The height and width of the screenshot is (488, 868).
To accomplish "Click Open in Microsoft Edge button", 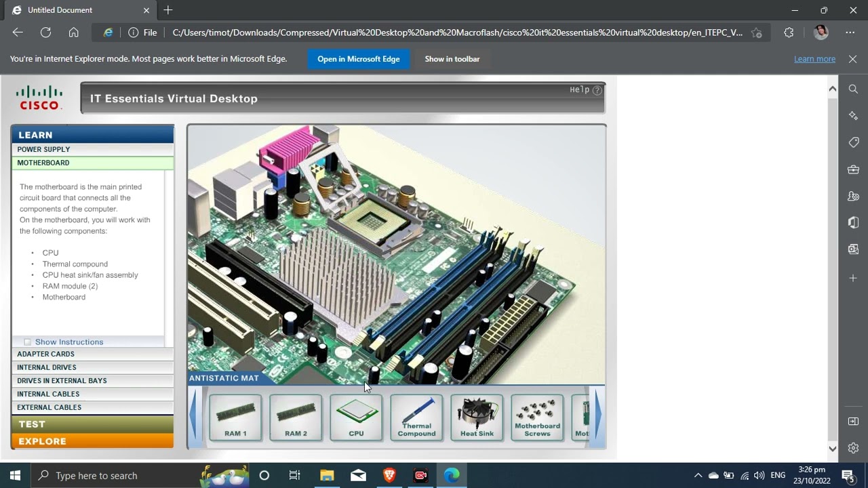I will [x=359, y=59].
